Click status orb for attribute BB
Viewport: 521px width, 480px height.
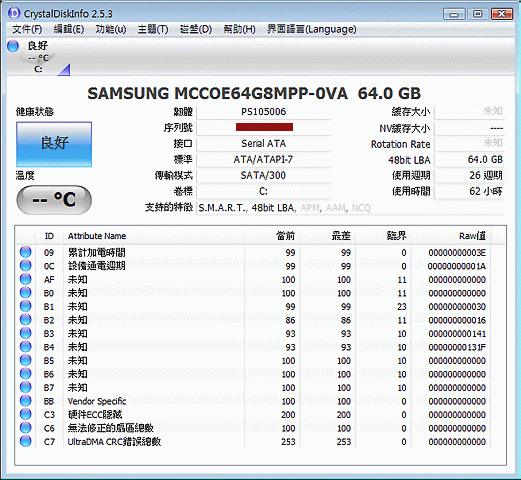pyautogui.click(x=25, y=401)
